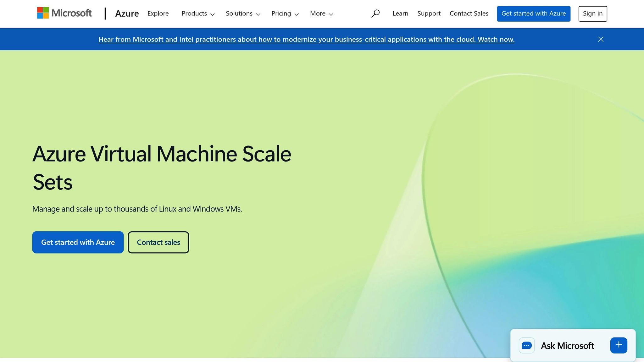Expand the More navigation menu

pyautogui.click(x=321, y=14)
